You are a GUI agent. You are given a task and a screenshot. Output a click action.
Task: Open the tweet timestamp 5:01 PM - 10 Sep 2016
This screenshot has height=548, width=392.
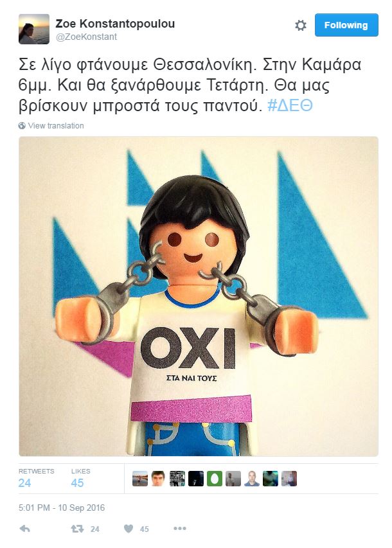point(62,508)
